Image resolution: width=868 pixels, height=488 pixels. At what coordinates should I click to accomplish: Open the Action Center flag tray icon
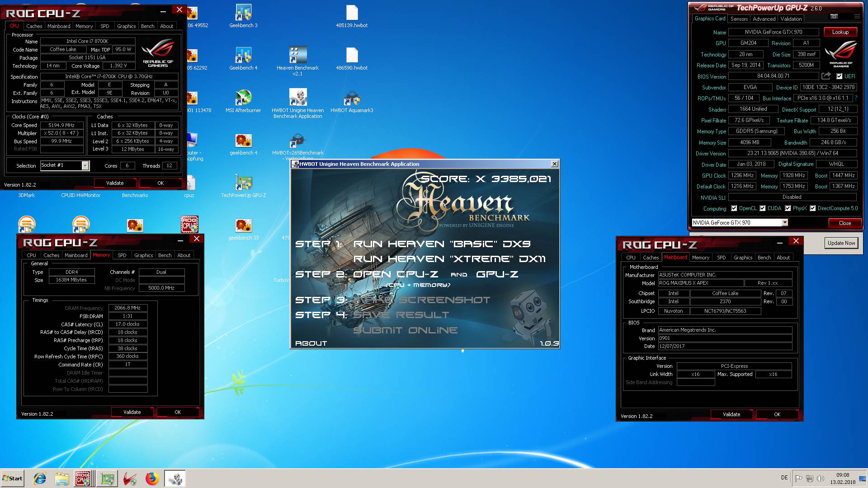[x=799, y=479]
